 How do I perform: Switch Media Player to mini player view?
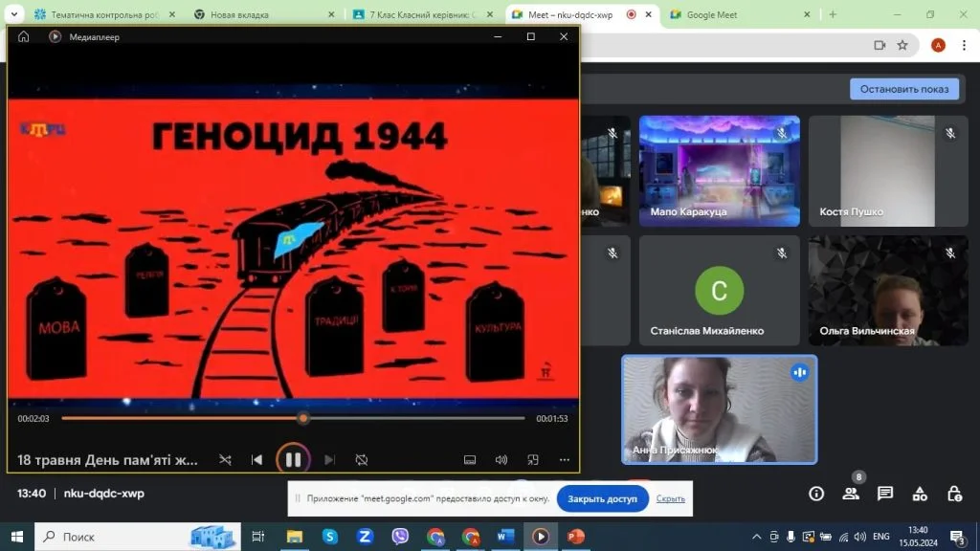click(533, 460)
